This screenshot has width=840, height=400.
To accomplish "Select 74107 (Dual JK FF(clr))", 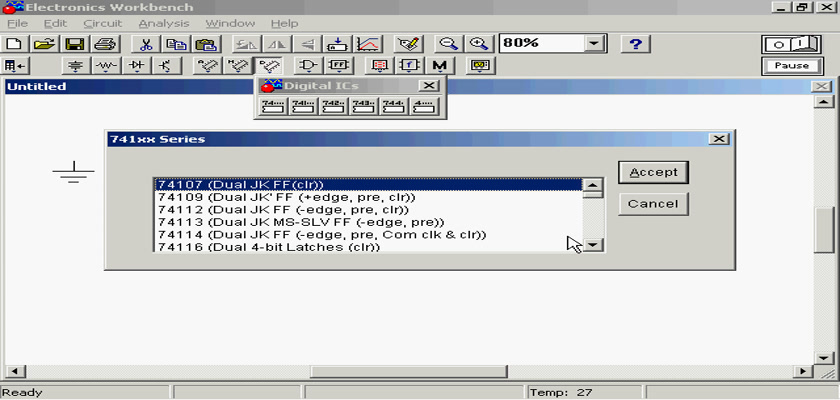I will coord(368,185).
